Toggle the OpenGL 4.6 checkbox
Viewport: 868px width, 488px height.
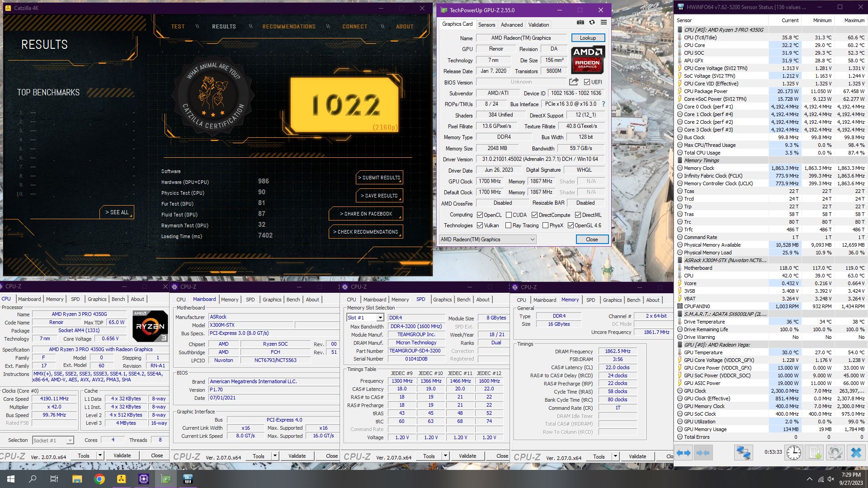[x=571, y=225]
